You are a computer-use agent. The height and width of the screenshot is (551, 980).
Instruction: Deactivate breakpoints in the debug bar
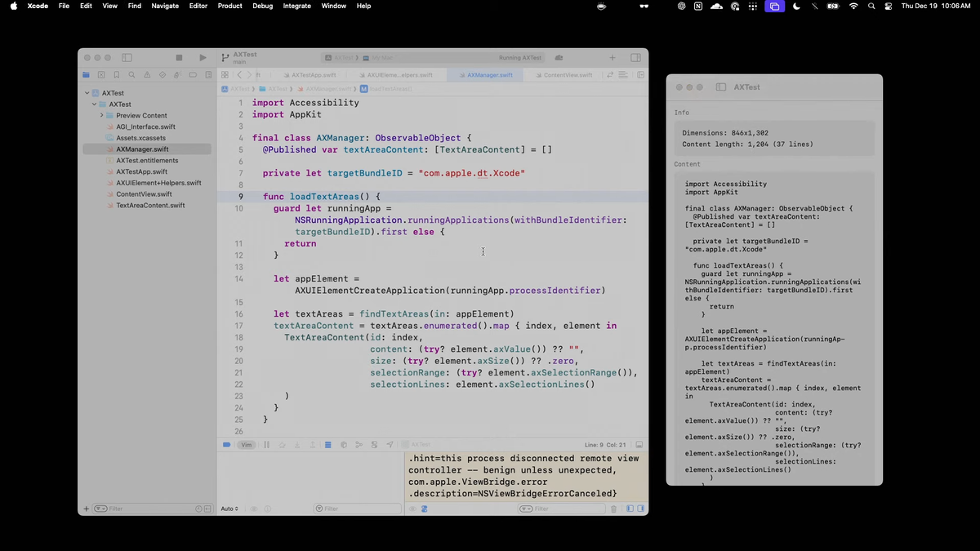pyautogui.click(x=226, y=445)
